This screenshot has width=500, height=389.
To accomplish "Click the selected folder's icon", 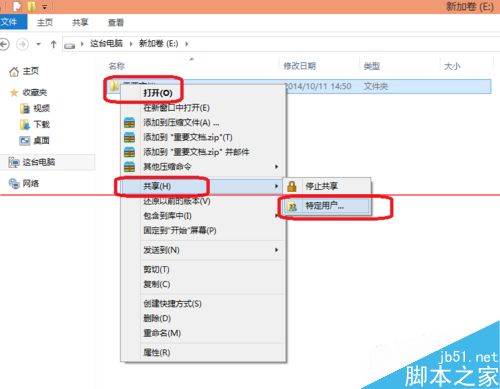I will point(114,86).
